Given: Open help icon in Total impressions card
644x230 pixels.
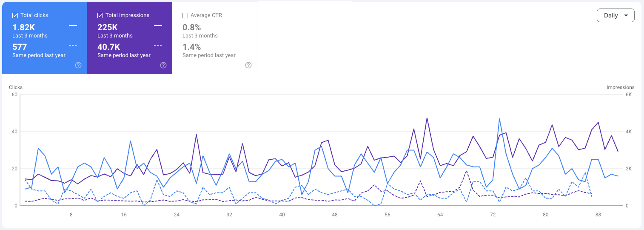Looking at the screenshot, I should click(163, 65).
